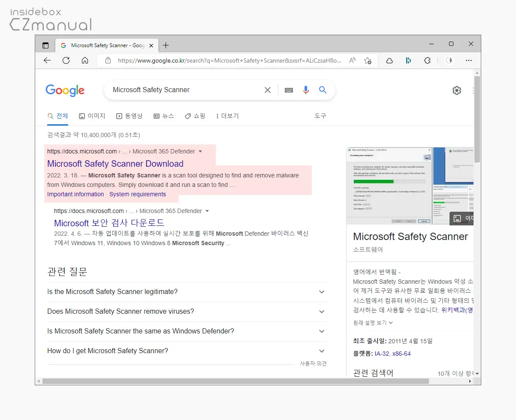Expand 'Does Microsoft Safety Scanner remove viruses?'

point(187,312)
